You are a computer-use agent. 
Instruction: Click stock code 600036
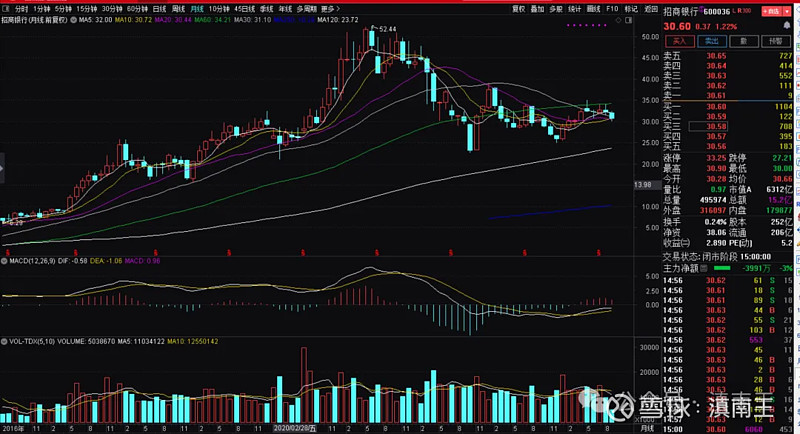716,11
